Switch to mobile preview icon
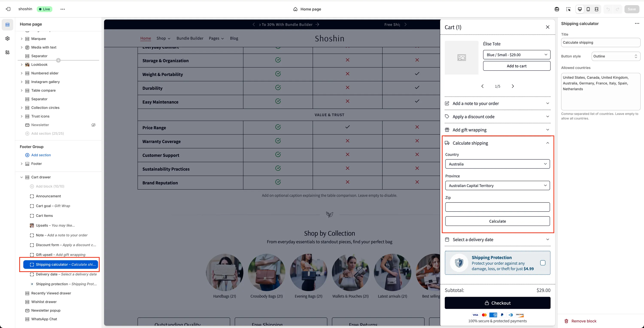Screen dimensions: 644x328 (588, 9)
